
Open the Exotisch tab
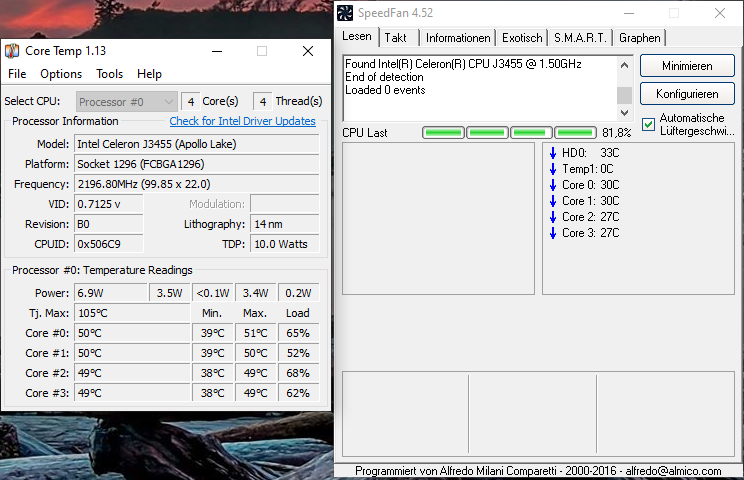[522, 38]
